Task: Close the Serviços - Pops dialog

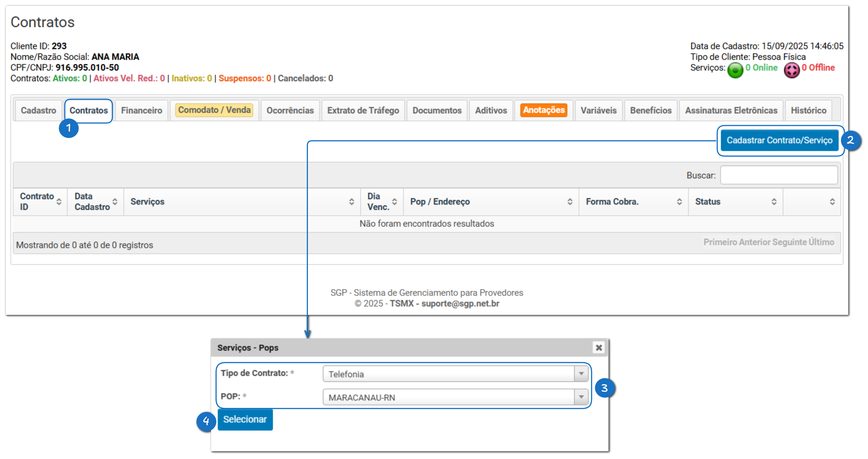Action: click(598, 347)
